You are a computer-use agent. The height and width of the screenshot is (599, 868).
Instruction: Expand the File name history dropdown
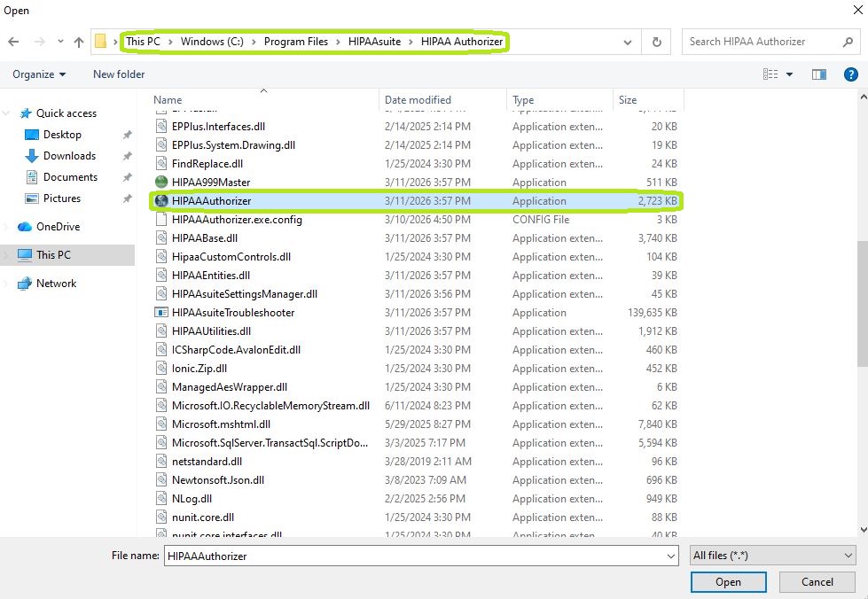click(671, 556)
